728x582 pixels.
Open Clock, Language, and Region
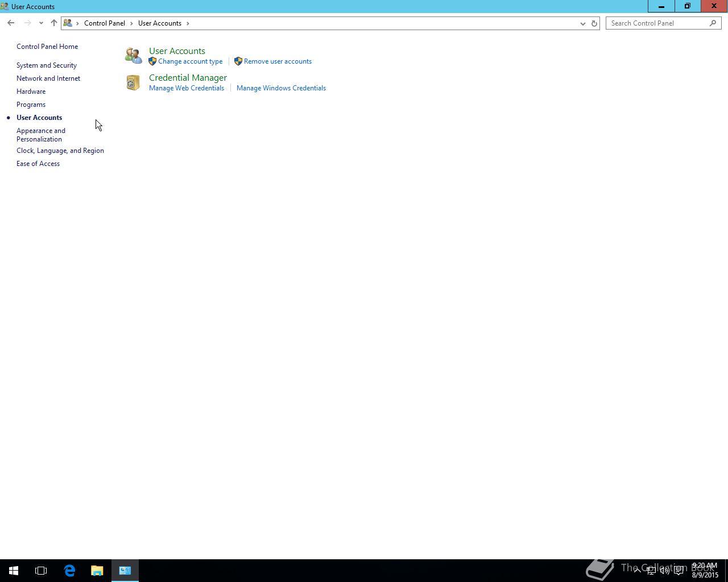60,151
